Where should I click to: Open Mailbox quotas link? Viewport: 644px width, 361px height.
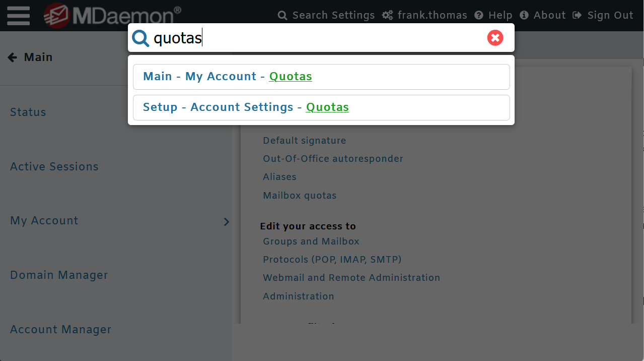tap(300, 196)
